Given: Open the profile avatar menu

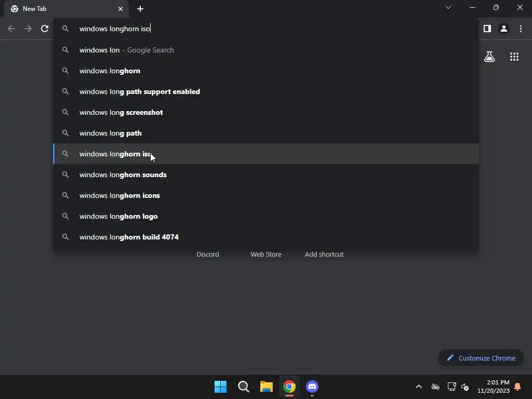Looking at the screenshot, I should click(x=504, y=29).
